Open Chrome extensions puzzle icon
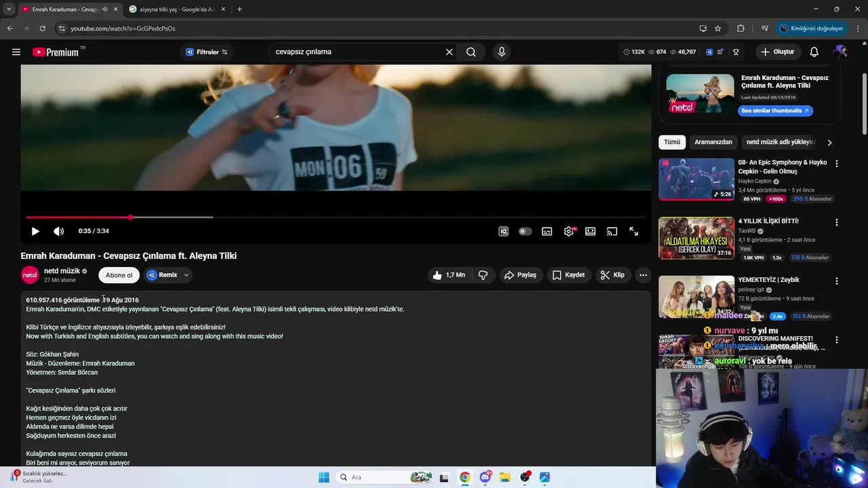This screenshot has height=488, width=868. click(x=741, y=28)
